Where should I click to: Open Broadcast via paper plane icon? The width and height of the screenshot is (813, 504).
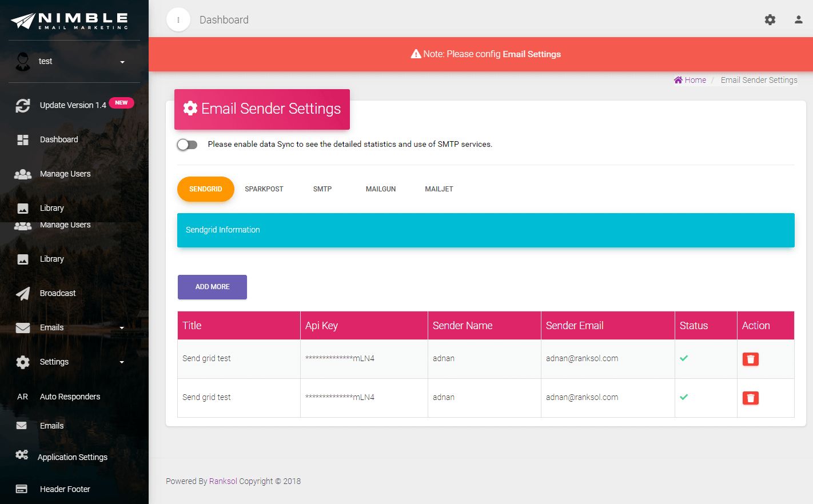(x=23, y=293)
